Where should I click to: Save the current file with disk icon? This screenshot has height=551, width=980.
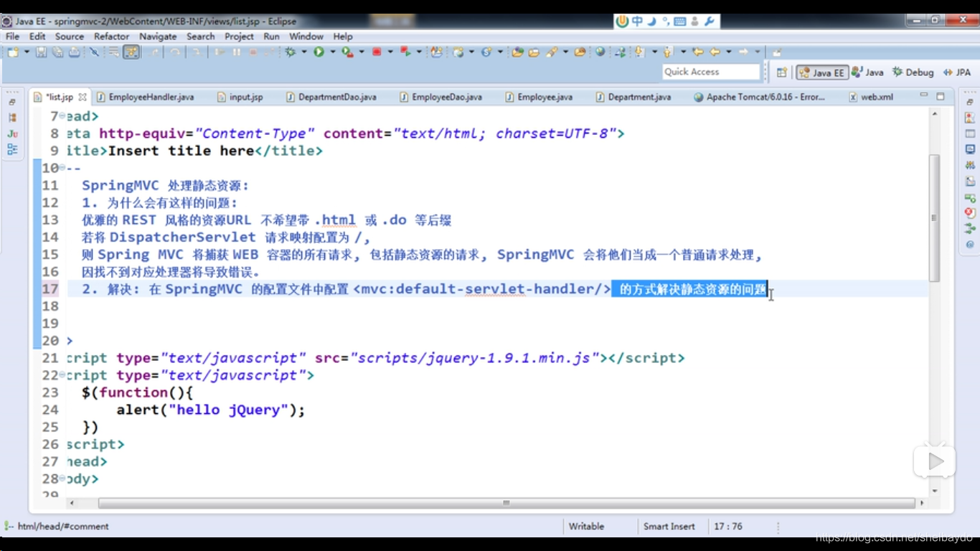42,52
